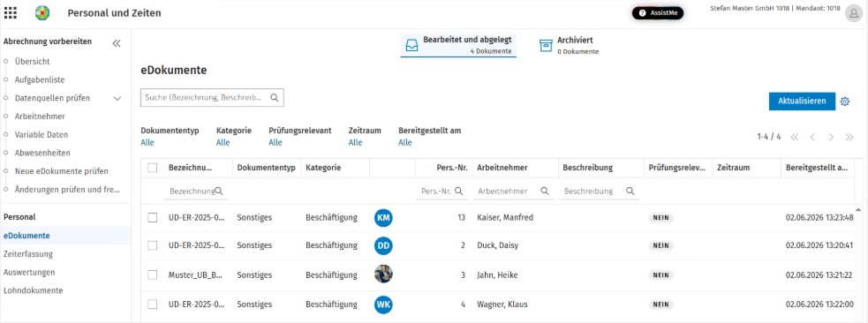Open the Zeitraum filter Alle dropdown
868x323 pixels.
pyautogui.click(x=355, y=143)
